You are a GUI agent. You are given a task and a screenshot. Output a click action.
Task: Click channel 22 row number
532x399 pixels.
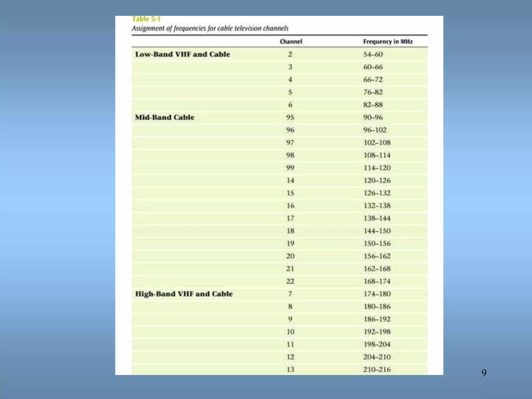[290, 281]
